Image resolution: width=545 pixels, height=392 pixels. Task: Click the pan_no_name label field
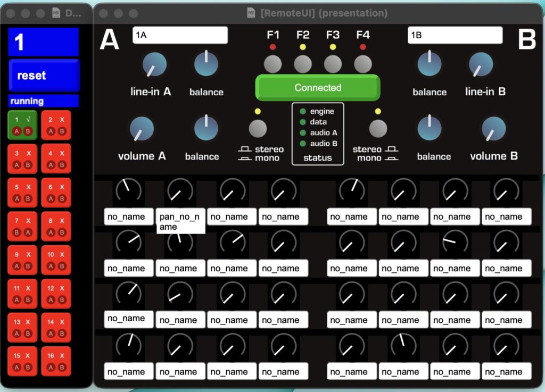click(x=180, y=221)
